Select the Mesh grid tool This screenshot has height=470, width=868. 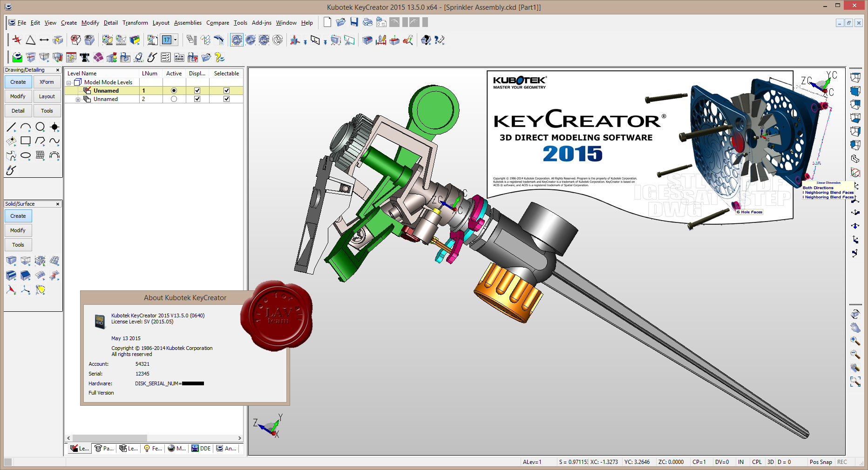click(40, 155)
